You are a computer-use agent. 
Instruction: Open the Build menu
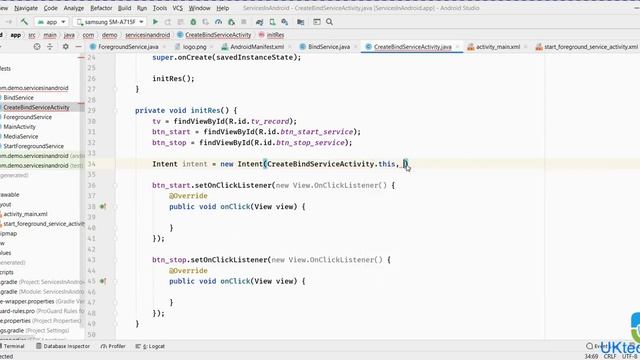point(124,8)
